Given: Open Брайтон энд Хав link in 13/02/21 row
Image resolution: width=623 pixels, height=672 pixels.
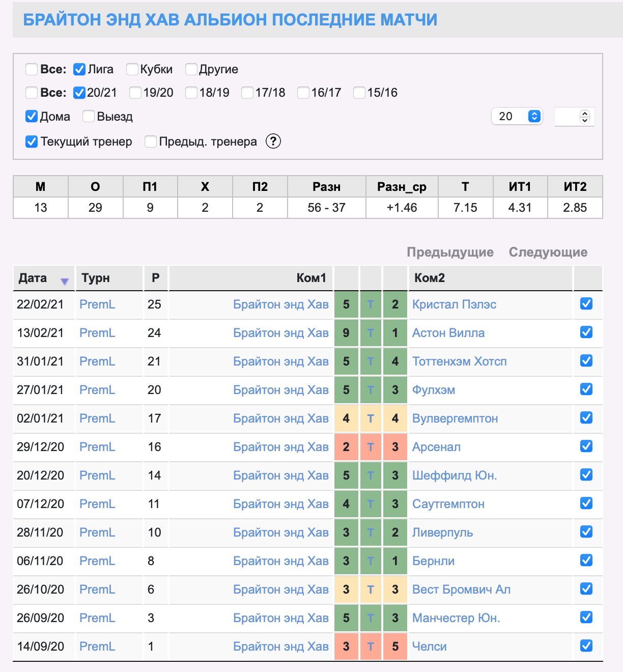Looking at the screenshot, I should pyautogui.click(x=281, y=333).
